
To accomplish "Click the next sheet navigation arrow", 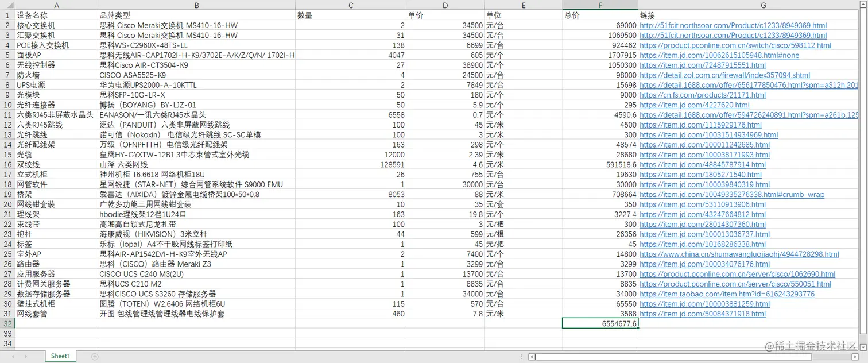I will pyautogui.click(x=27, y=357).
